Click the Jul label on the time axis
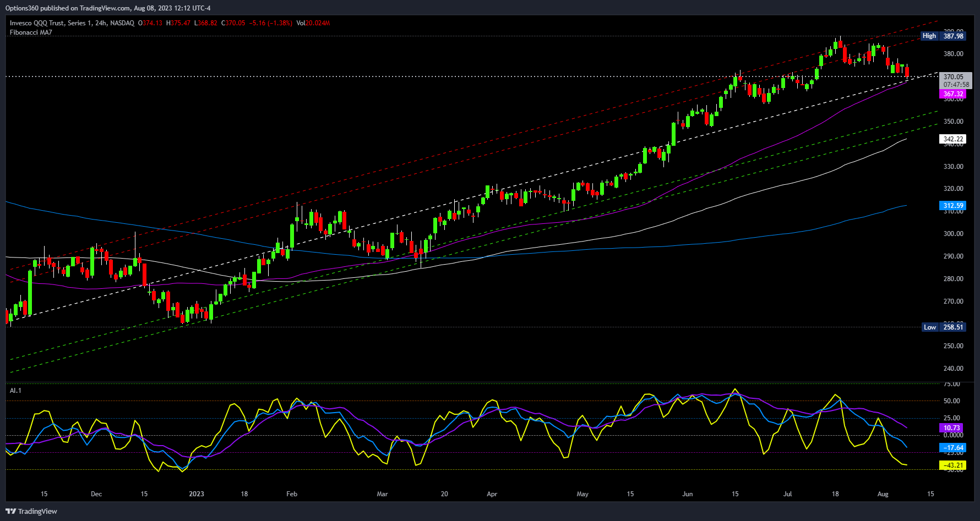980x521 pixels. (788, 494)
